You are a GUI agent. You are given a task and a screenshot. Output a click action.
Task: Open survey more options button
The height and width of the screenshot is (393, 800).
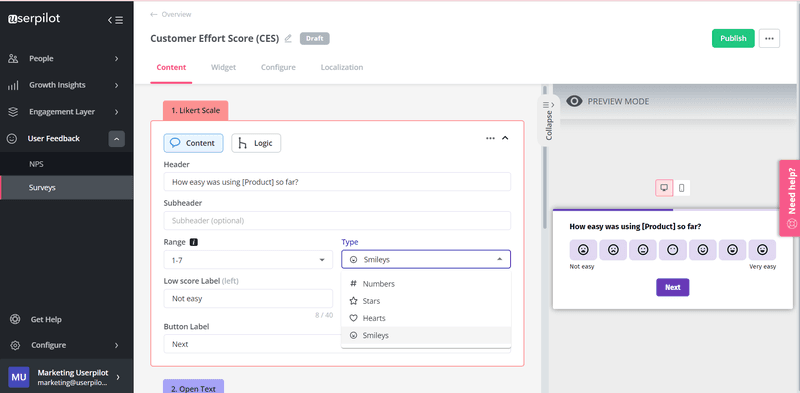(769, 38)
